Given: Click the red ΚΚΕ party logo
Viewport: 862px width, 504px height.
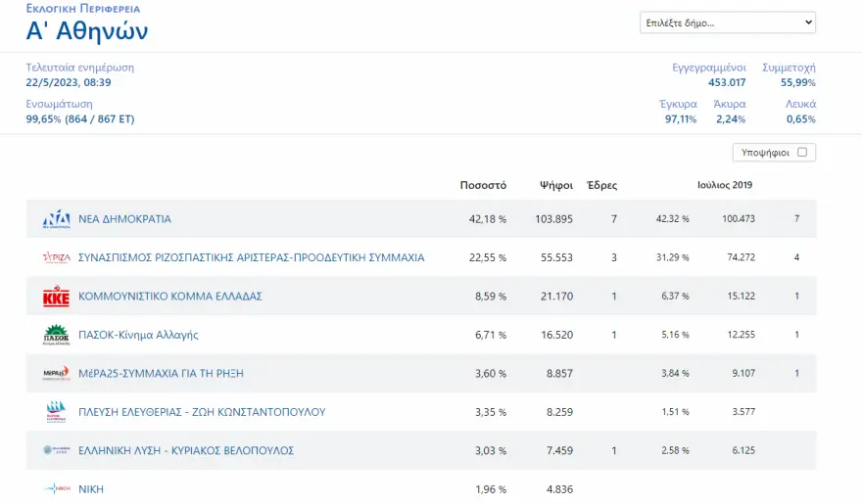Looking at the screenshot, I should point(56,297).
